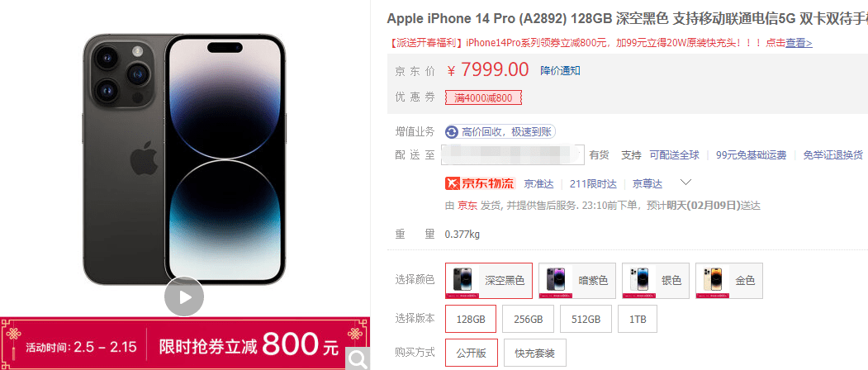
Task: Select the 512GB storage version
Action: (586, 319)
